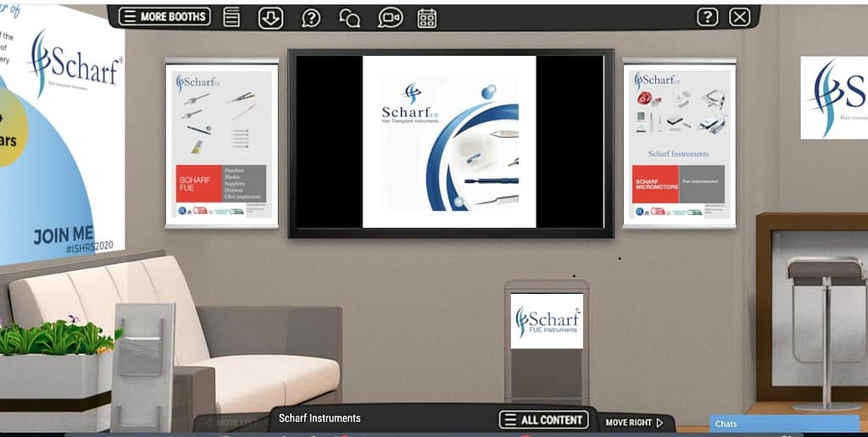
Task: Play the Scharf video on center screen
Action: tap(449, 141)
